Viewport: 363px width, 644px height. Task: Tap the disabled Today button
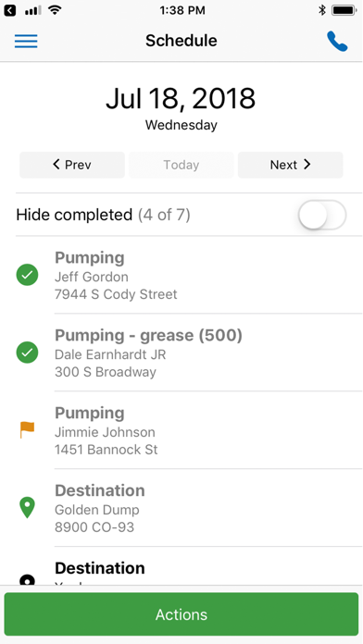coord(181,165)
